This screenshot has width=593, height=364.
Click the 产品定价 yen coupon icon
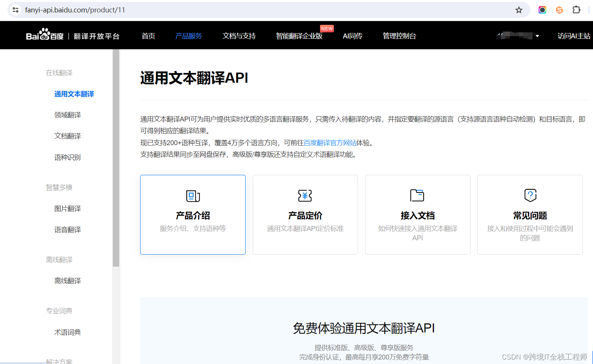click(305, 196)
